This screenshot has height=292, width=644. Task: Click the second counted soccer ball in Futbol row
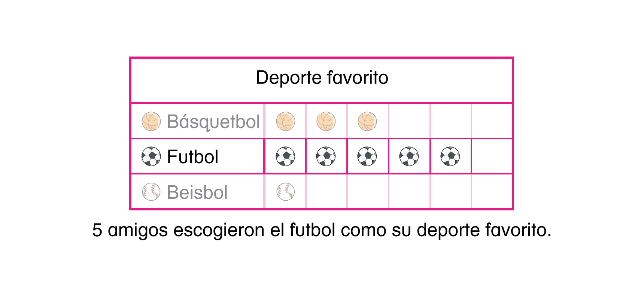click(x=326, y=156)
